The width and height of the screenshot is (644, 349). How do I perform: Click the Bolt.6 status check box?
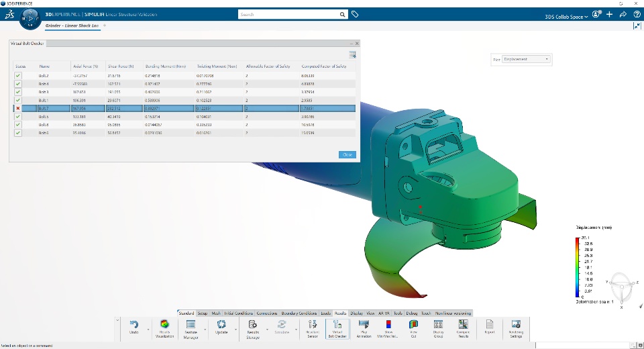(17, 133)
